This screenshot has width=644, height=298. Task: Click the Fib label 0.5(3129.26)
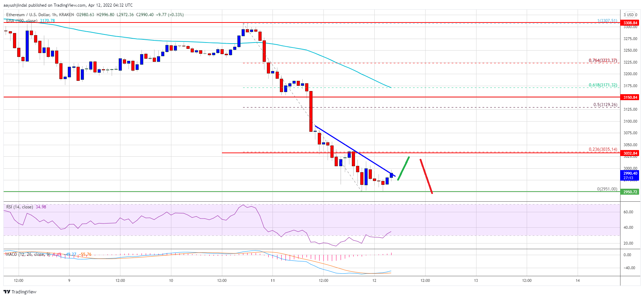click(605, 105)
